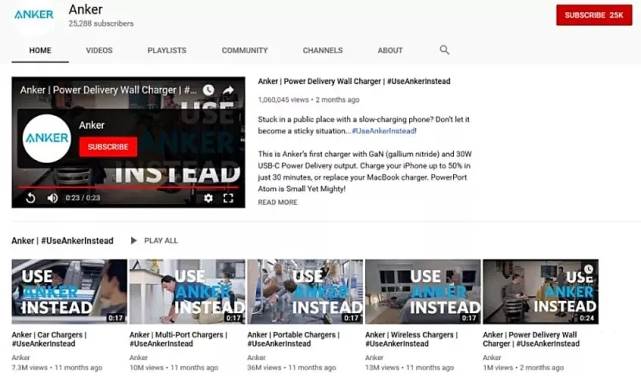Open channel search magnifier icon
The height and width of the screenshot is (376, 641).
point(444,50)
